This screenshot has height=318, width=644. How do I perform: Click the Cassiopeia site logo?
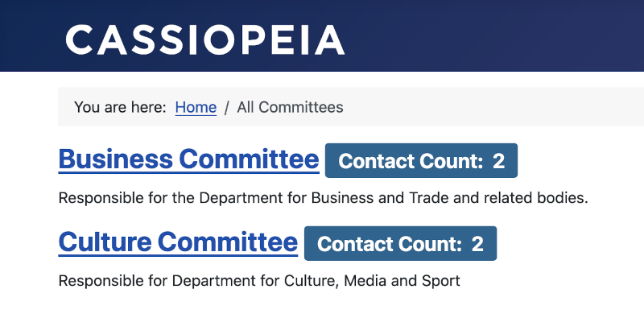[x=205, y=40]
